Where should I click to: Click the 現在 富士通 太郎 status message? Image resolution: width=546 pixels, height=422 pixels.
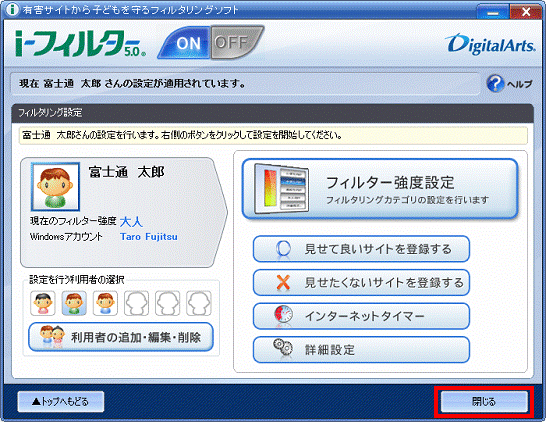(x=132, y=84)
